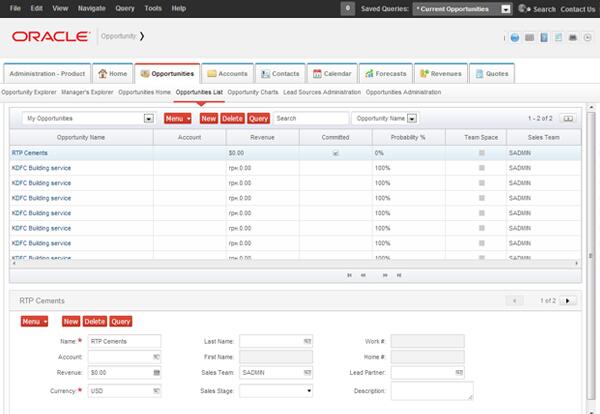Click the round play icon in the Oracle toolbar
The image size is (600, 414).
coord(587,37)
